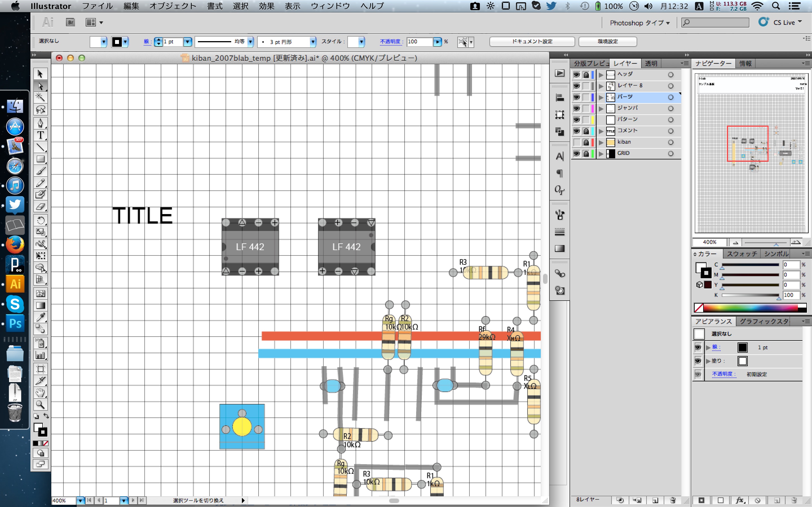Expand the ジャンパ layer
Screen dimensions: 812x507
pyautogui.click(x=601, y=108)
